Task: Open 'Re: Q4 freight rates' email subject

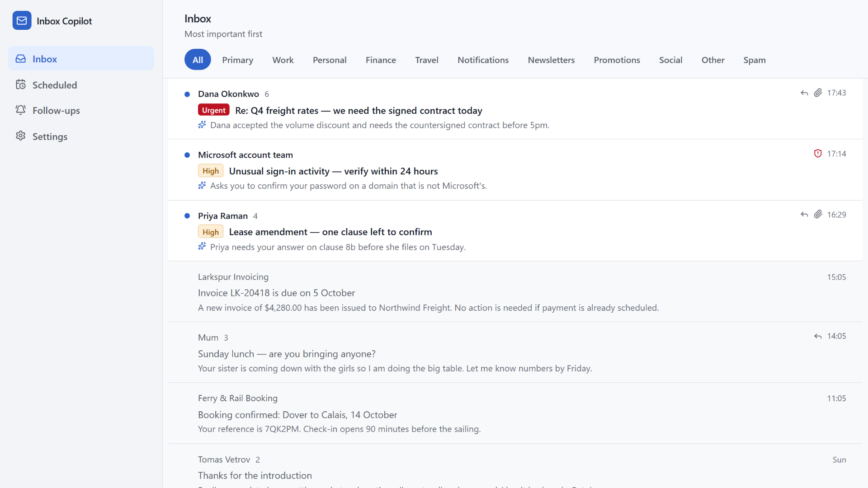Action: coord(359,111)
